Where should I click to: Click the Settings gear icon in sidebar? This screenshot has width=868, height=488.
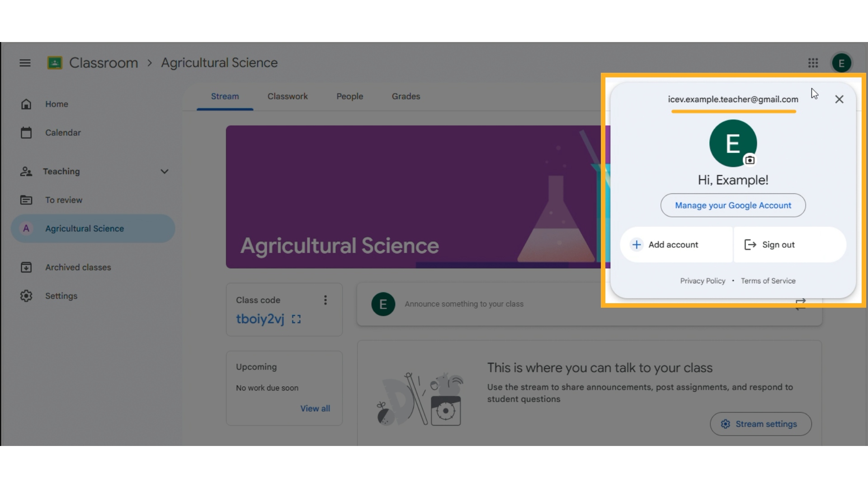point(26,296)
